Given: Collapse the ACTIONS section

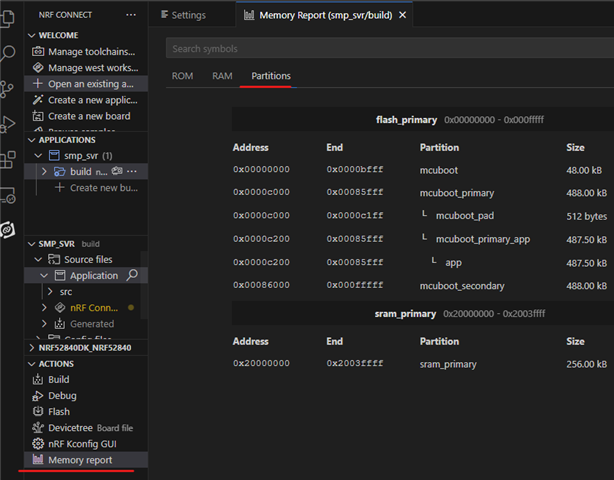Looking at the screenshot, I should (32, 364).
